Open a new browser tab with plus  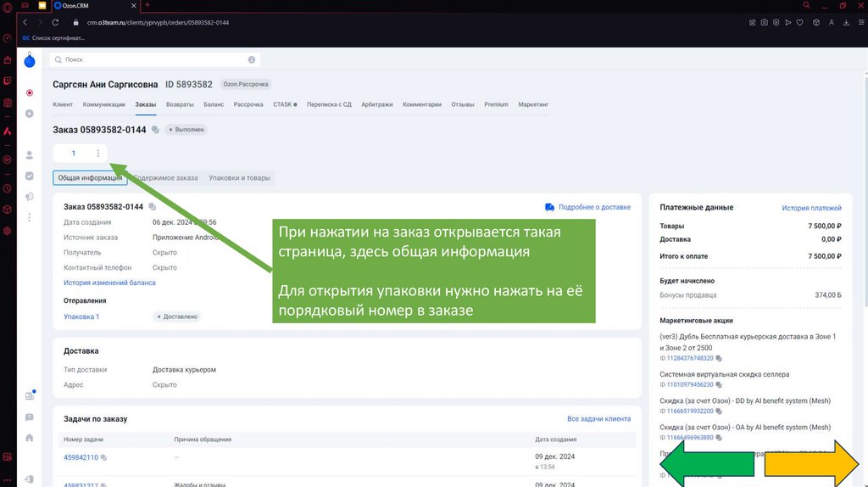(x=147, y=5)
